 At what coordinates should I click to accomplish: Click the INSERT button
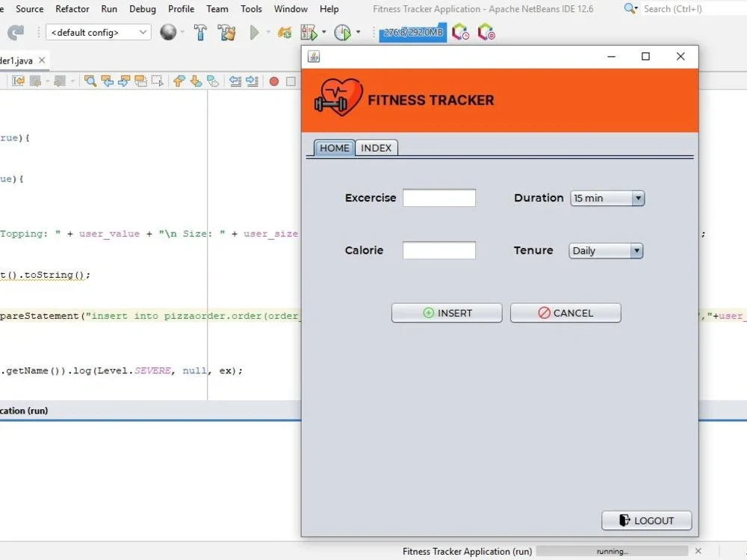(x=447, y=313)
